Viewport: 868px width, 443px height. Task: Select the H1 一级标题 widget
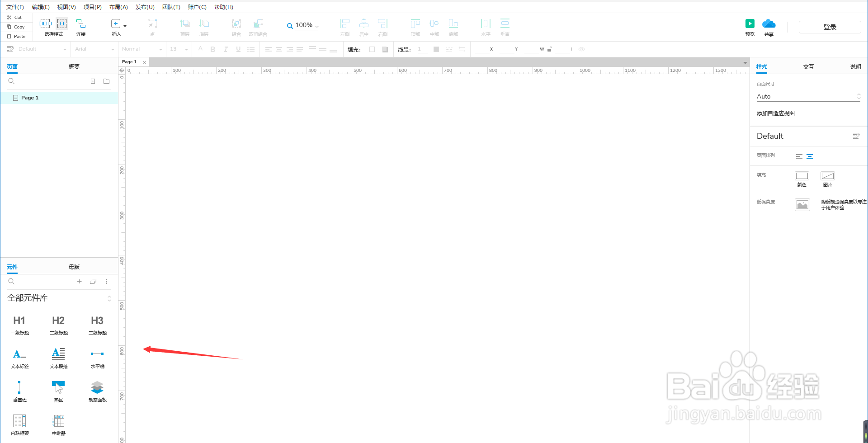coord(19,325)
